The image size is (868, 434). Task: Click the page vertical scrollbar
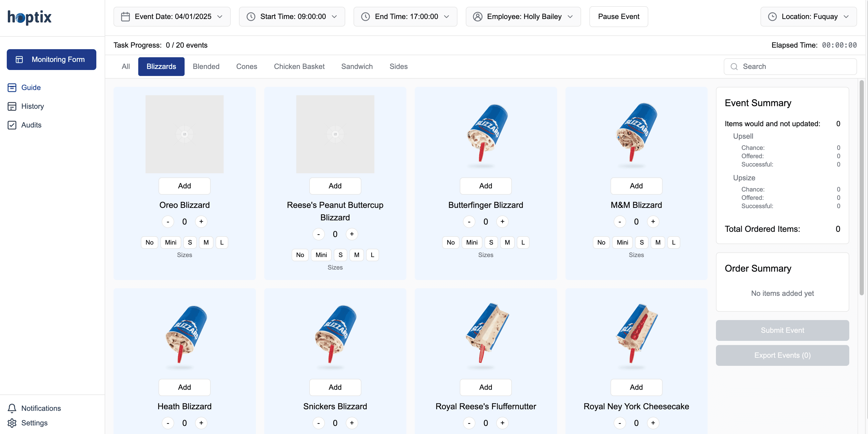coord(861,188)
